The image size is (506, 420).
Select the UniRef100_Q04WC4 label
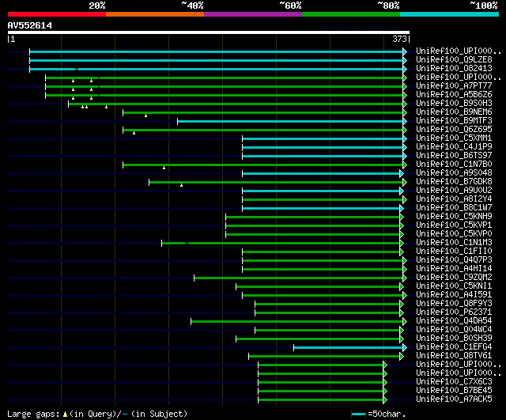tap(454, 330)
